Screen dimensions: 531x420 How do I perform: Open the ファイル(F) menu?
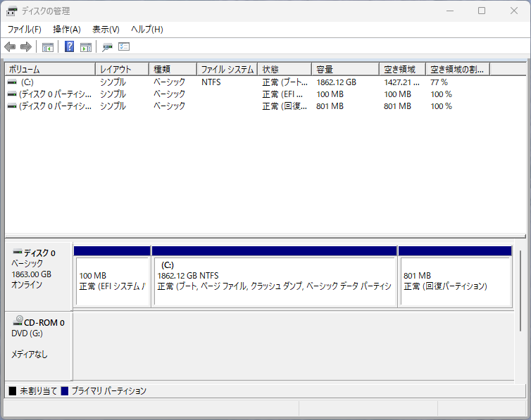pos(24,30)
